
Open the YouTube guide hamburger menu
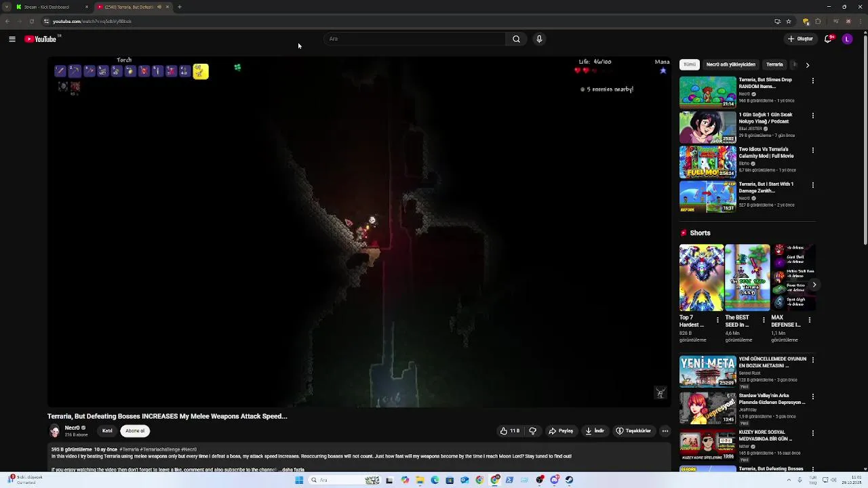[x=12, y=39]
